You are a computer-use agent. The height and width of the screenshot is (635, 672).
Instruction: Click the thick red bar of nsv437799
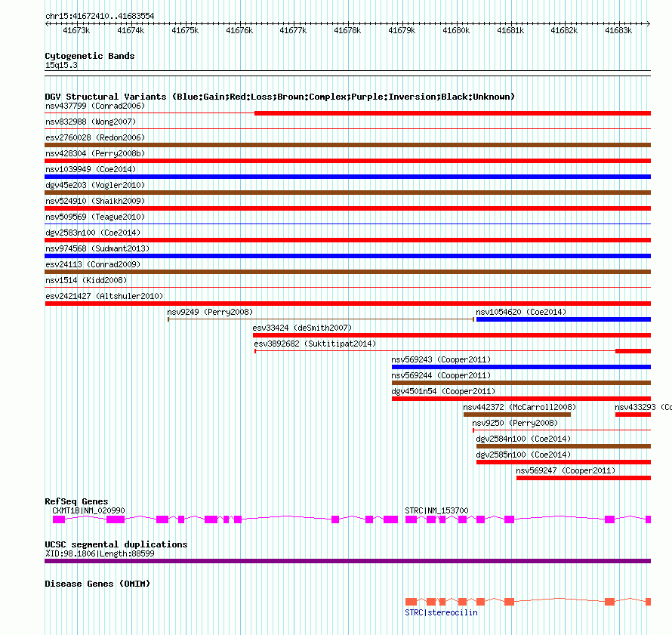coord(452,113)
